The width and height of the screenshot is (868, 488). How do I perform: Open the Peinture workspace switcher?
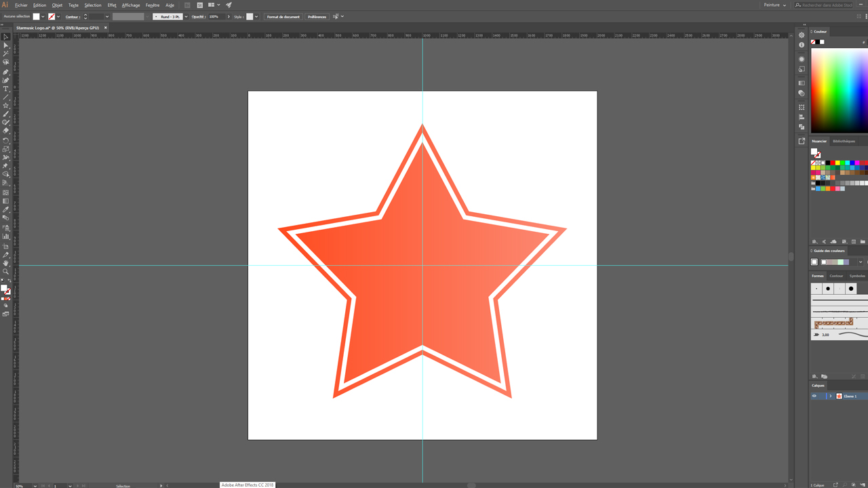(774, 5)
